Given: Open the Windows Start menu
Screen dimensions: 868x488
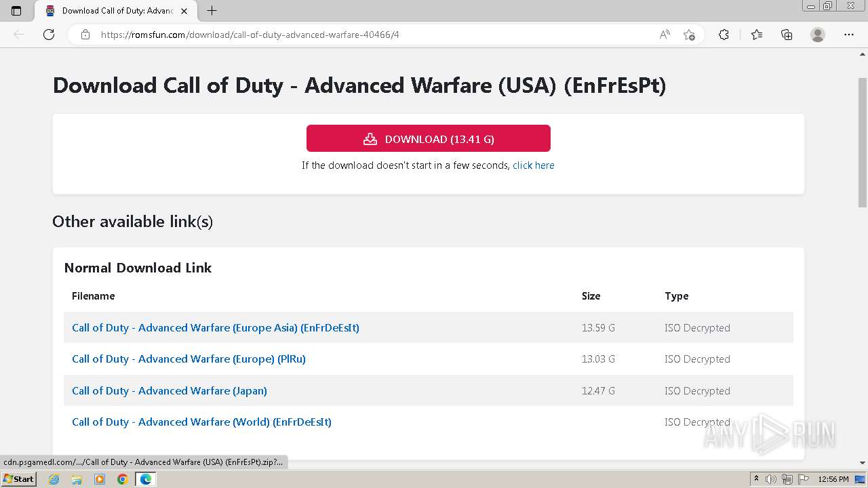Looking at the screenshot, I should coord(18,479).
